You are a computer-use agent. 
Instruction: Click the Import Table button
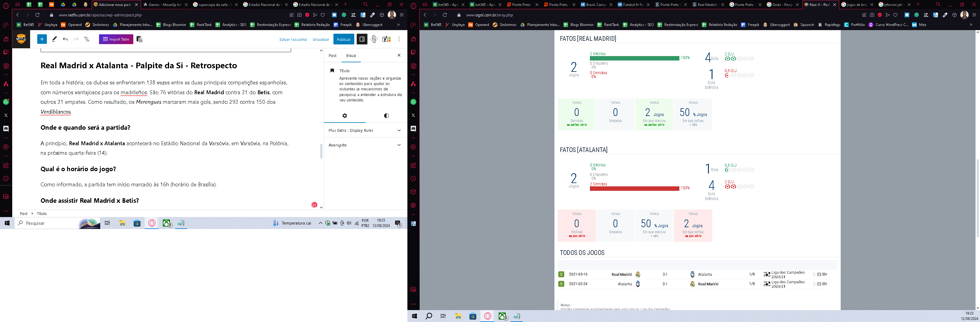click(116, 39)
